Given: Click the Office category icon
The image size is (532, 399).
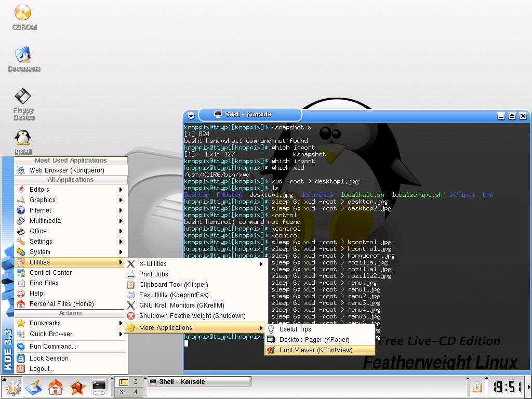Looking at the screenshot, I should [x=21, y=231].
